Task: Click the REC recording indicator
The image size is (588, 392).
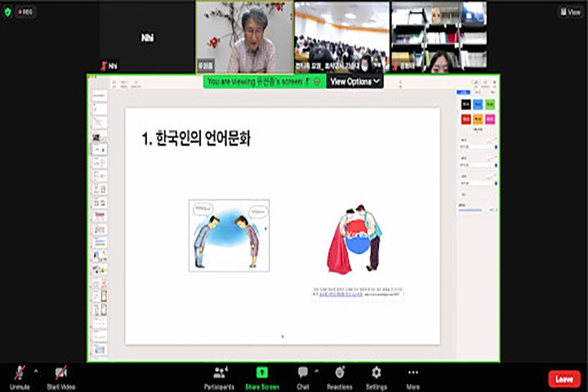Action: 25,12
